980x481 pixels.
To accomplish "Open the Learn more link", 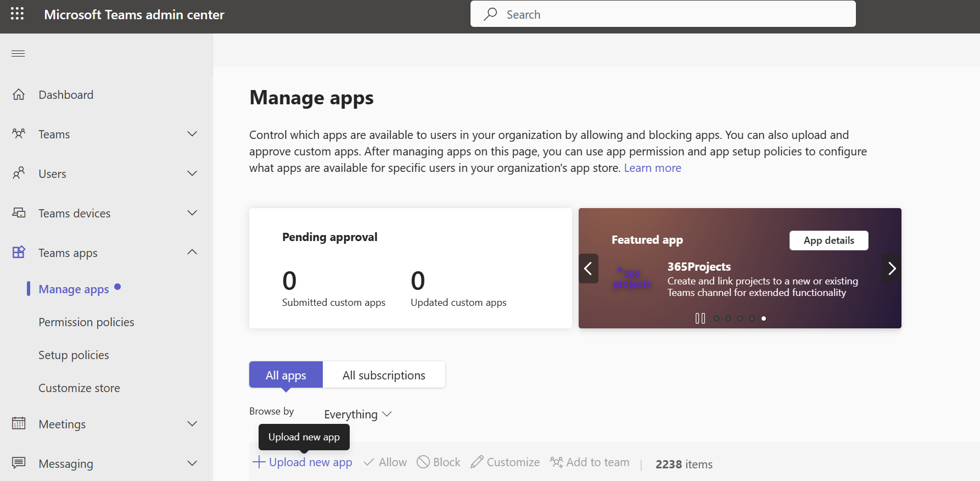I will coord(652,168).
